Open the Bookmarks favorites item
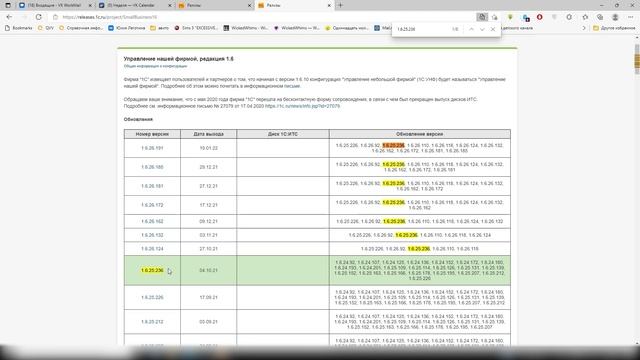Viewport: 640px width, 360px height. tap(18, 28)
